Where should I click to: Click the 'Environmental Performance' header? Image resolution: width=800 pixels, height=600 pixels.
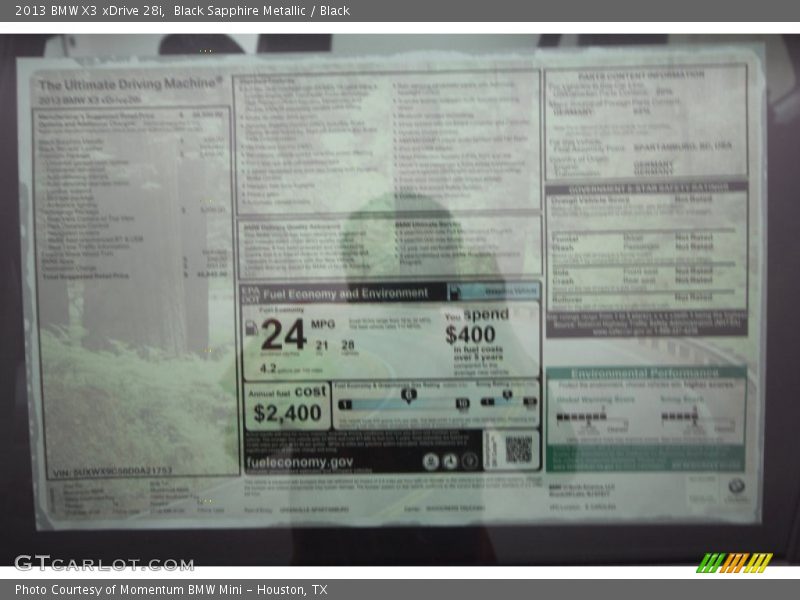point(644,373)
